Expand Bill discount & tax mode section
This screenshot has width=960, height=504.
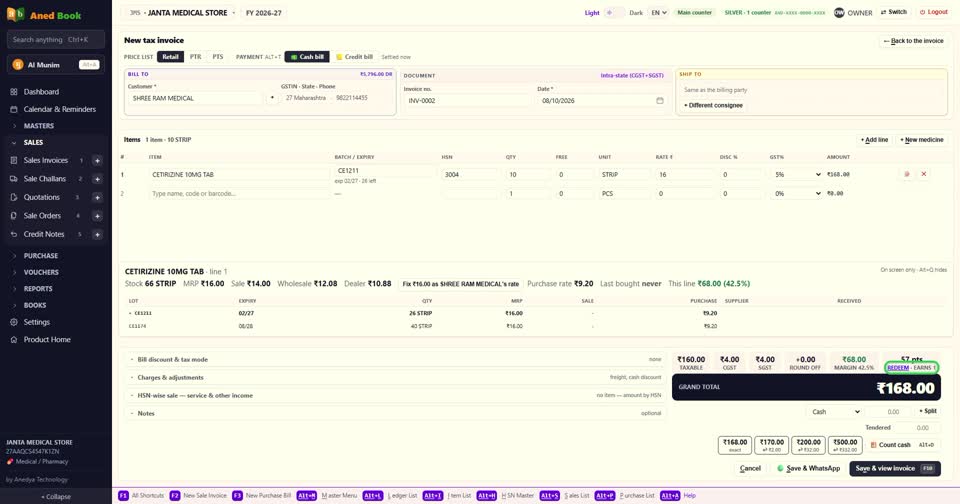tap(396, 360)
